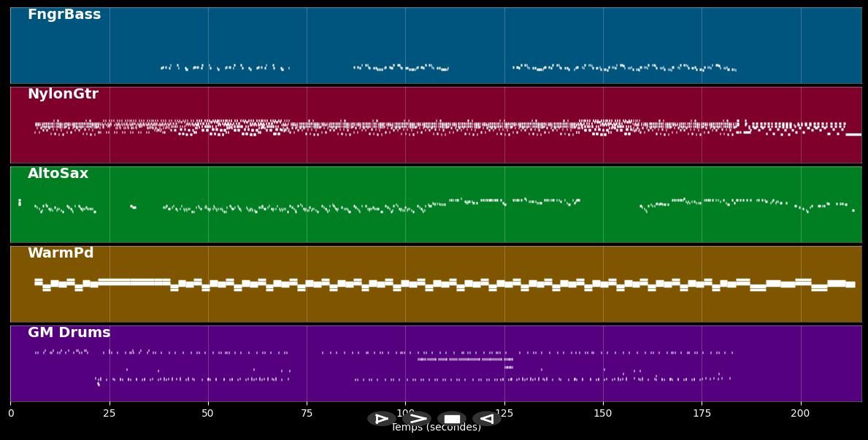Select the isolated first note in AltoSax track
Image resolution: width=868 pixels, height=440 pixels.
[20, 202]
